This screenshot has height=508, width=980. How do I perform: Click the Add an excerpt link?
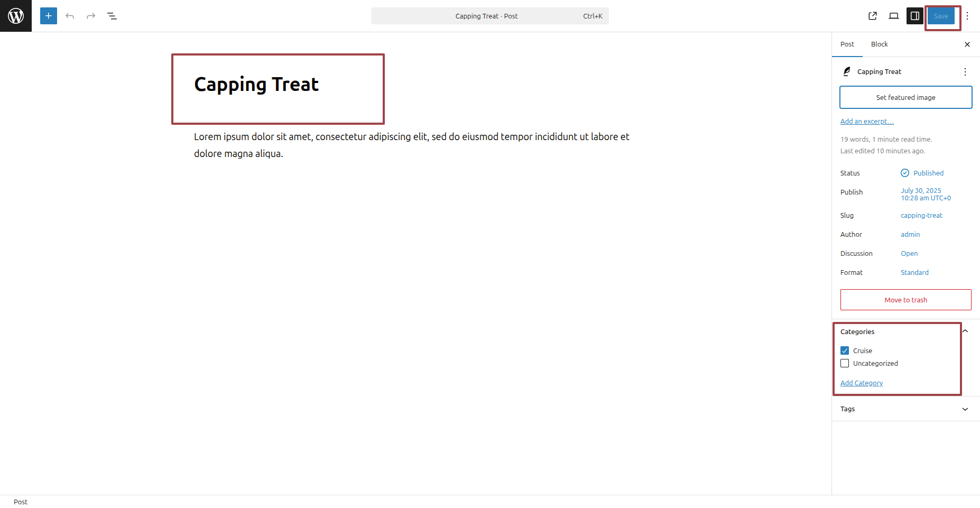point(867,121)
